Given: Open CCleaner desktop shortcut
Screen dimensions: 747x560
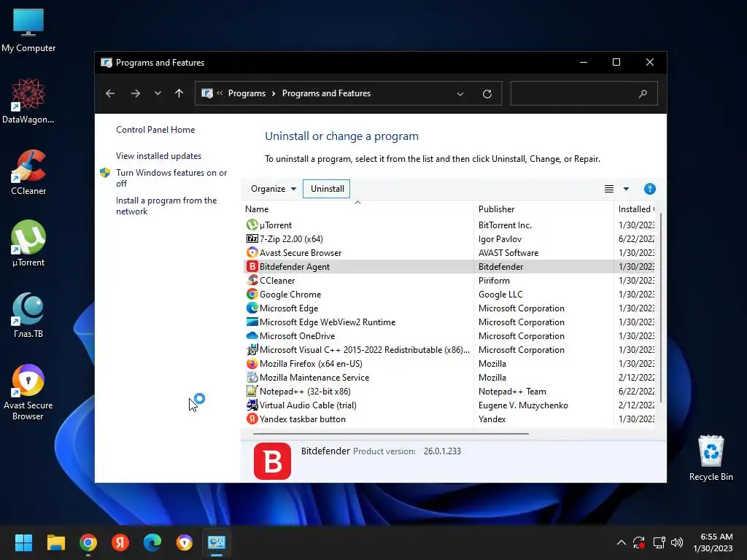Looking at the screenshot, I should tap(28, 172).
